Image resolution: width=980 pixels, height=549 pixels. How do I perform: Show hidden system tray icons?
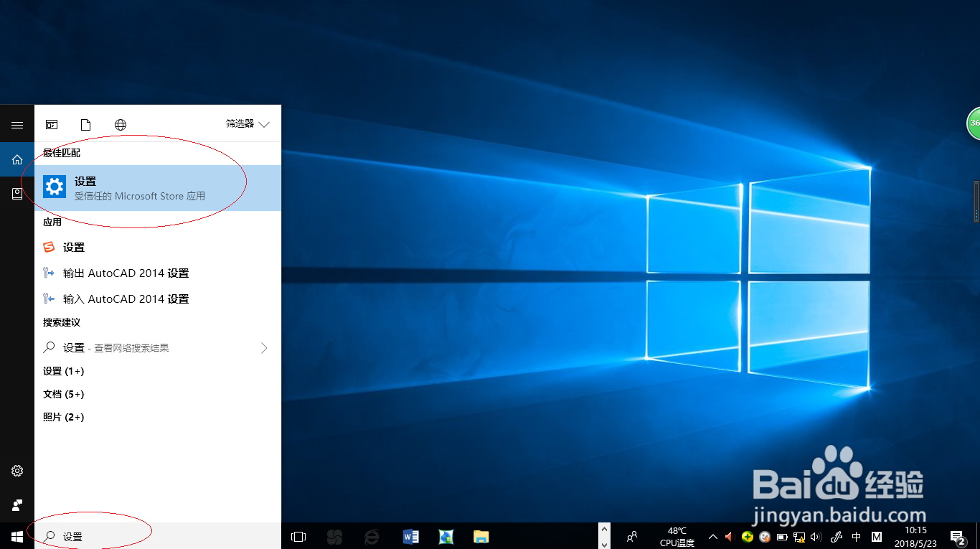(713, 536)
